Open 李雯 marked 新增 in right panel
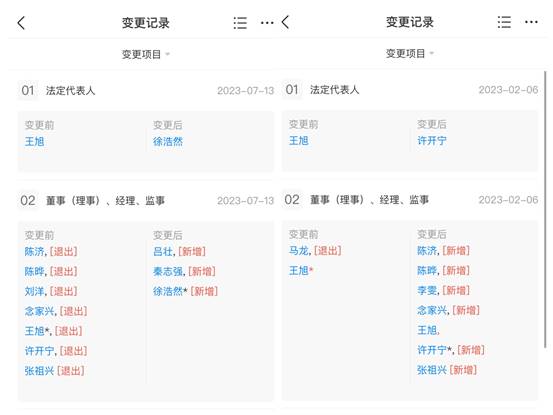Image resolution: width=553 pixels, height=415 pixels. coord(427,290)
